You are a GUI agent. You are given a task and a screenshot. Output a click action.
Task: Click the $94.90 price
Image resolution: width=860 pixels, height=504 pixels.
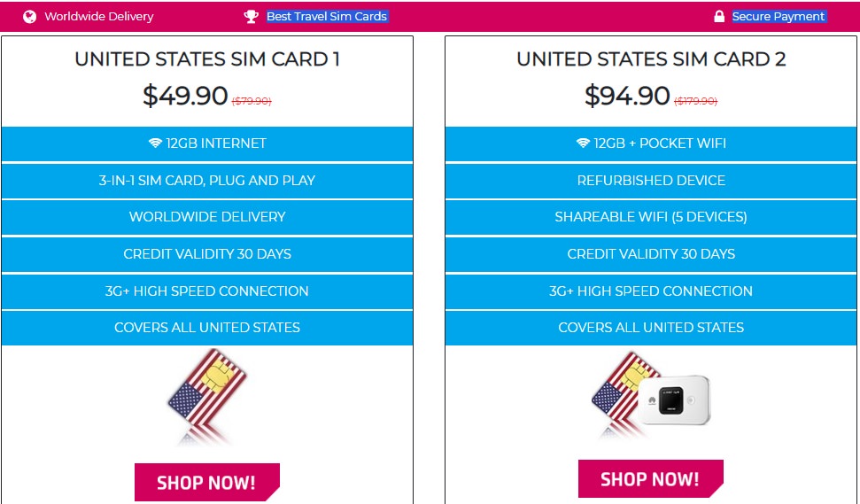point(627,96)
